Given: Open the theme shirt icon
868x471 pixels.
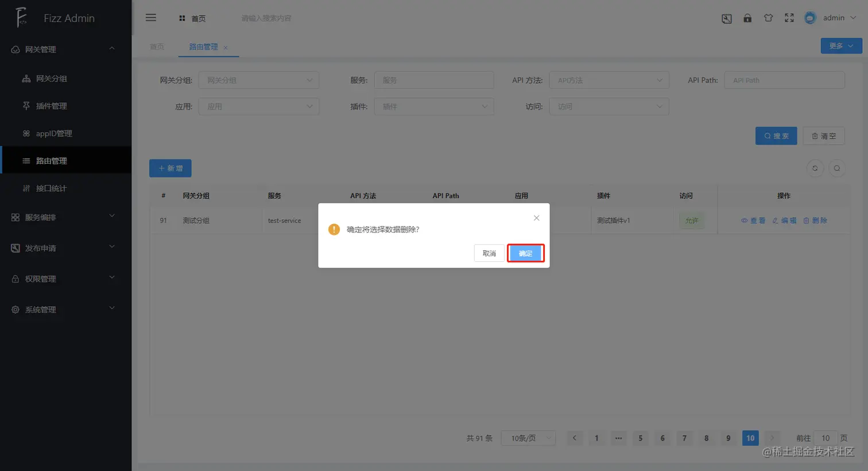Looking at the screenshot, I should [768, 18].
